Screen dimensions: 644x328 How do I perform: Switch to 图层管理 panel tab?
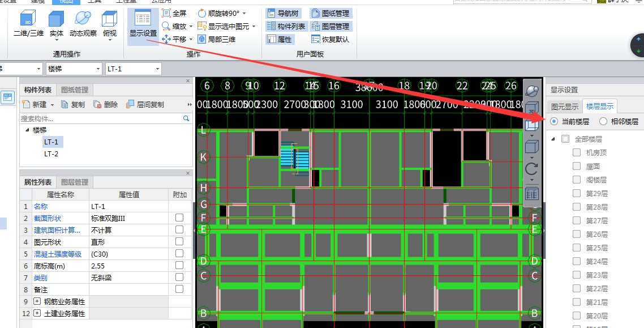pyautogui.click(x=75, y=182)
